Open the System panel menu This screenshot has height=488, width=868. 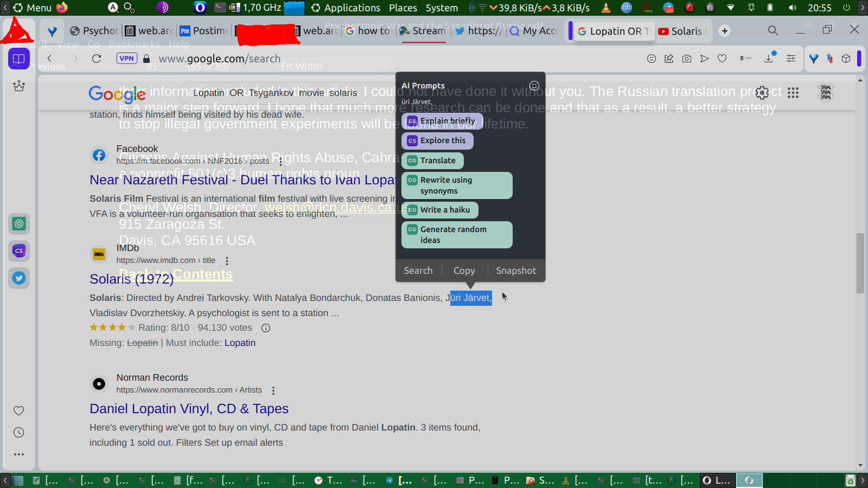(x=442, y=8)
